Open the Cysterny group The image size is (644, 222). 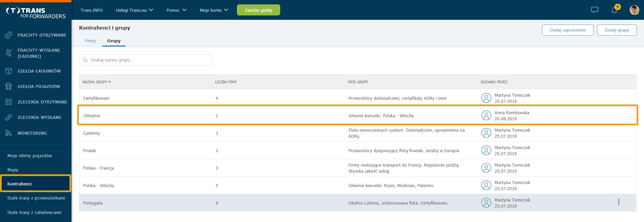coord(358,133)
